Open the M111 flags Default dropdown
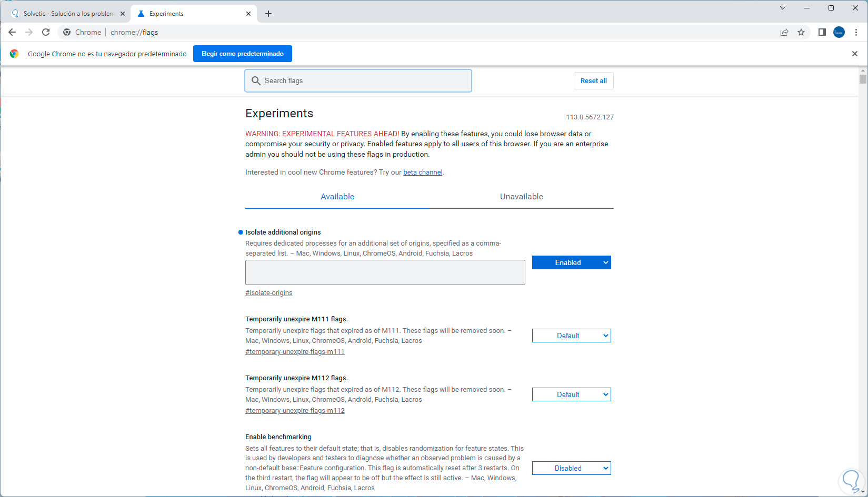The image size is (868, 497). [571, 336]
